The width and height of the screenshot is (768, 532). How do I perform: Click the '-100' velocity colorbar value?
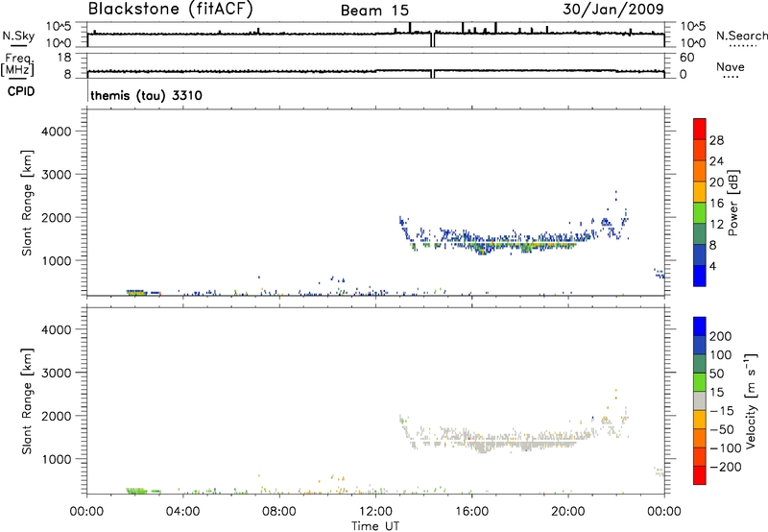(726, 447)
